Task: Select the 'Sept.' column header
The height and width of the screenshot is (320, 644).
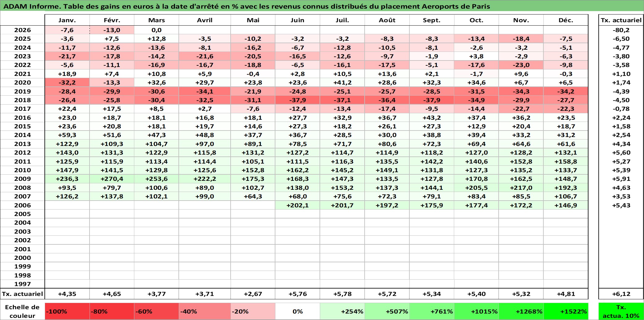Action: click(x=432, y=20)
